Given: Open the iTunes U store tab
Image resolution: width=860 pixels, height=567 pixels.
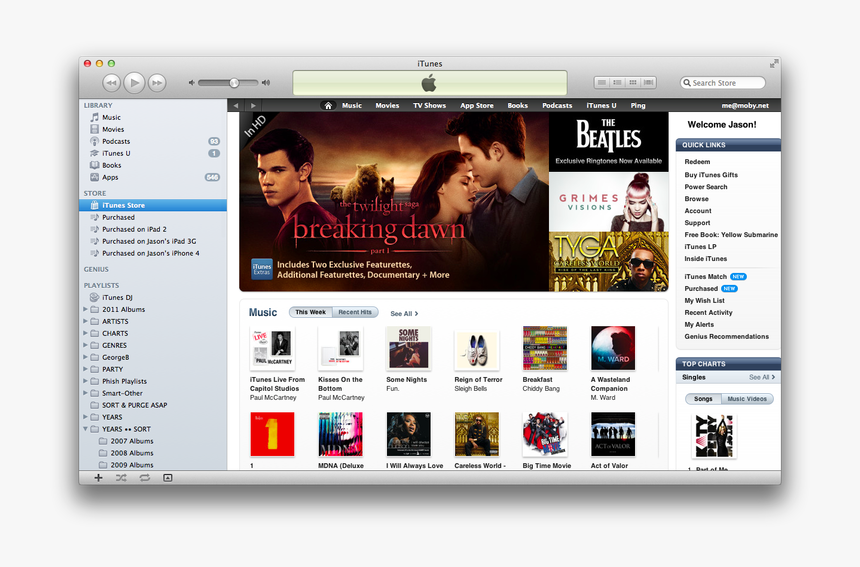Looking at the screenshot, I should (601, 105).
